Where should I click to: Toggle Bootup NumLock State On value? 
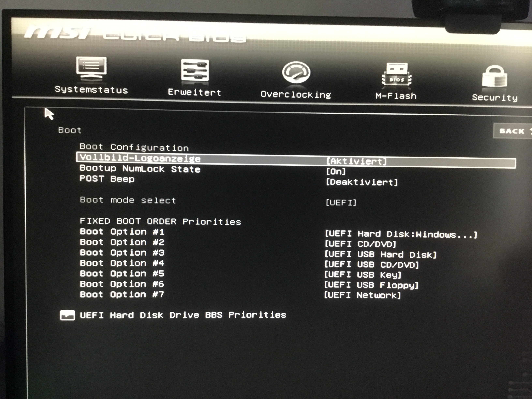336,172
